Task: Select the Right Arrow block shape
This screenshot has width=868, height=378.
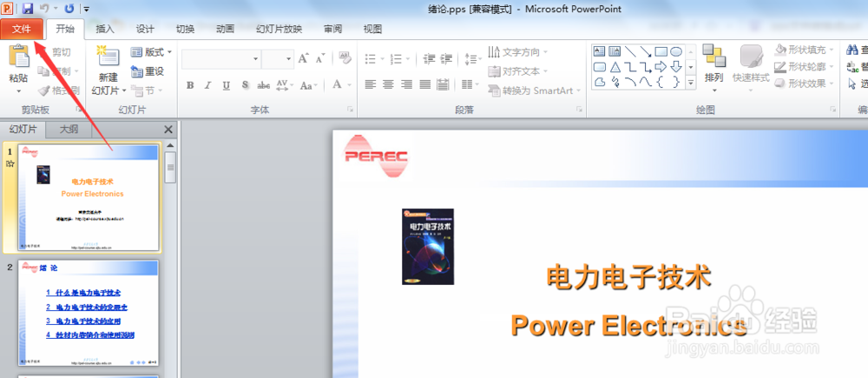Action: pos(661,67)
